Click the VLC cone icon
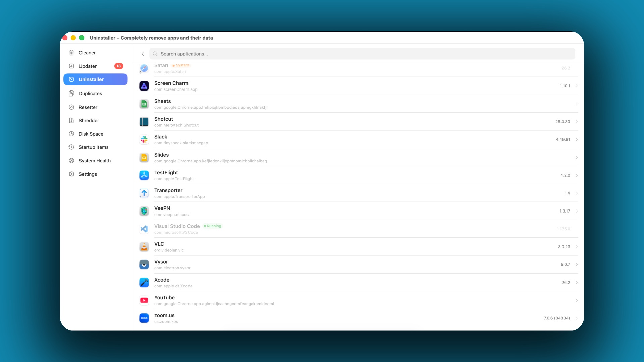This screenshot has width=644, height=362. [144, 247]
